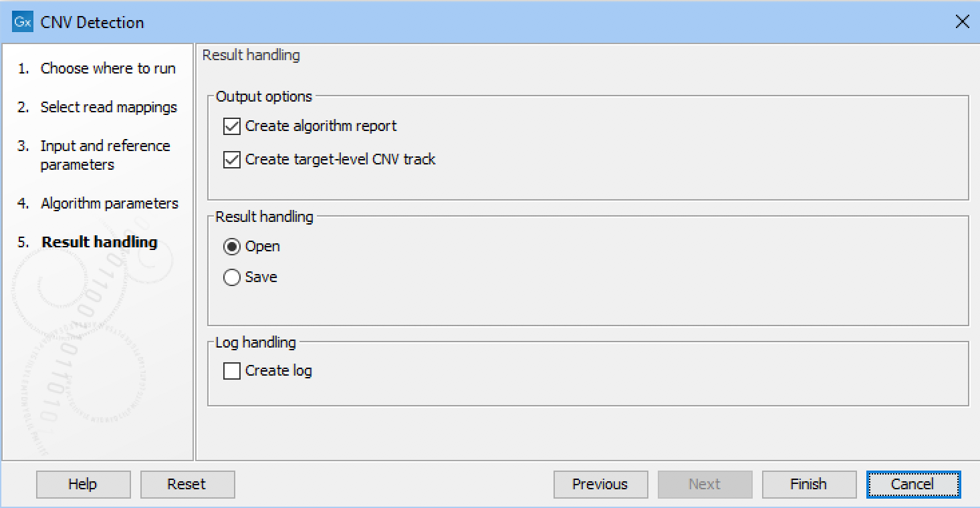This screenshot has width=980, height=508.
Task: Close the CNV Detection dialog
Action: (x=962, y=21)
